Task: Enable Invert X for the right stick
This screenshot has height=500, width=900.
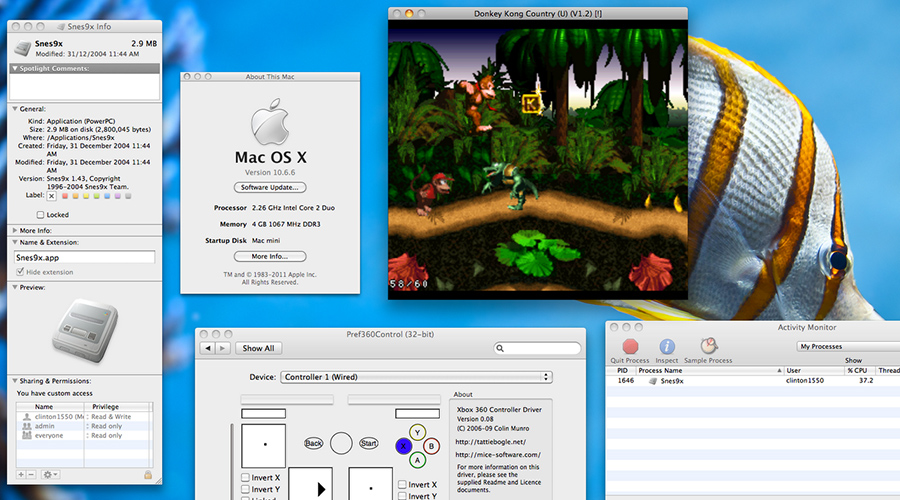Action: coord(402,485)
